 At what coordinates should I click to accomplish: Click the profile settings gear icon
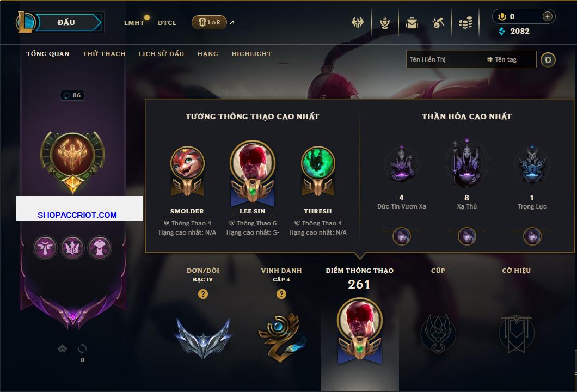[548, 60]
